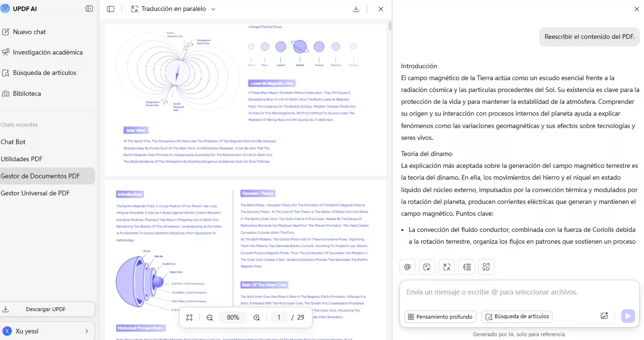The height and width of the screenshot is (340, 644).
Task: Click the Biblioteca book icon
Action: (6, 93)
